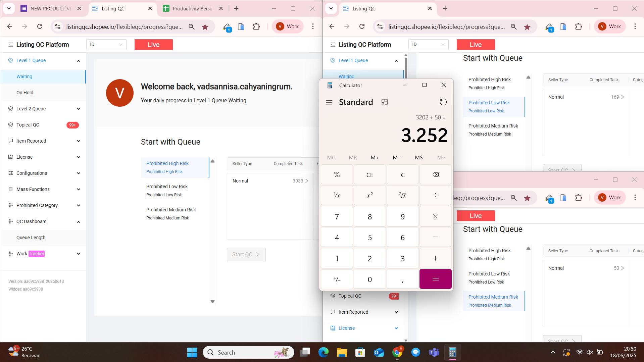
Task: Click the calculator multiply key
Action: tap(435, 216)
